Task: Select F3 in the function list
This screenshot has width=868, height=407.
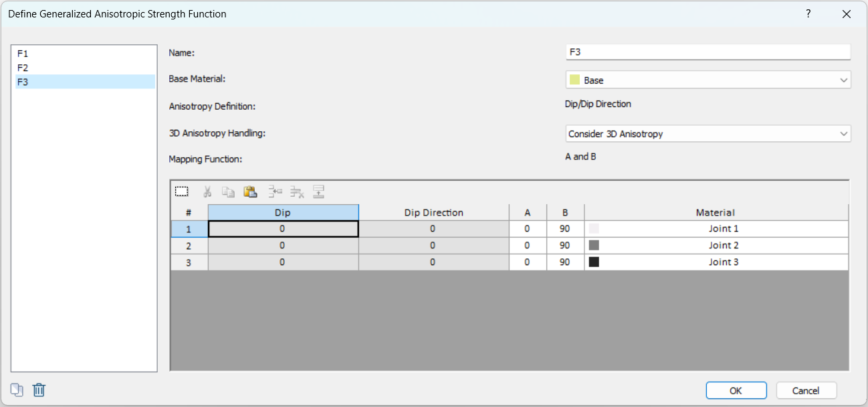Action: [x=85, y=82]
